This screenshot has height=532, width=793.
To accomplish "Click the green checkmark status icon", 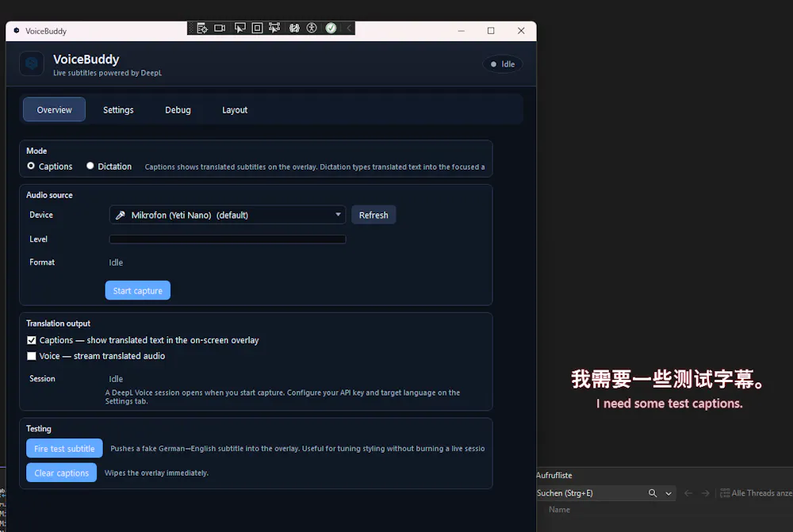I will pos(331,29).
